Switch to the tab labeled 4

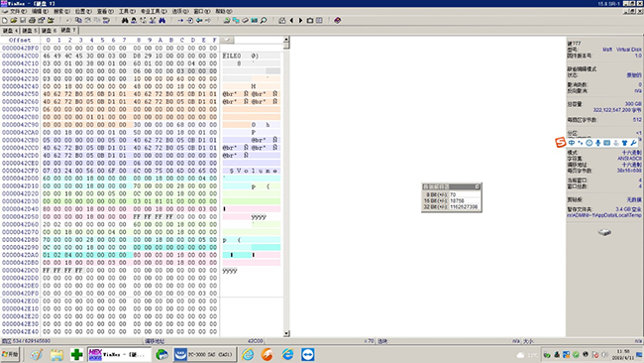pyautogui.click(x=10, y=31)
